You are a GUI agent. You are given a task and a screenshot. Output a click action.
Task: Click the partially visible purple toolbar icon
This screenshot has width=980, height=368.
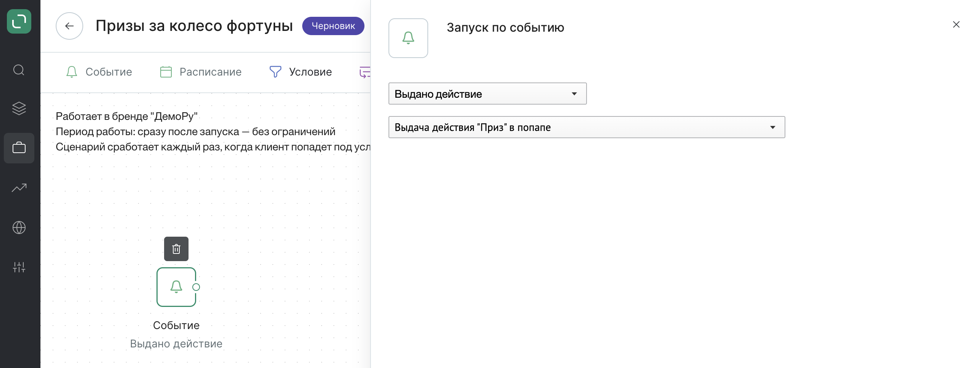(x=365, y=72)
